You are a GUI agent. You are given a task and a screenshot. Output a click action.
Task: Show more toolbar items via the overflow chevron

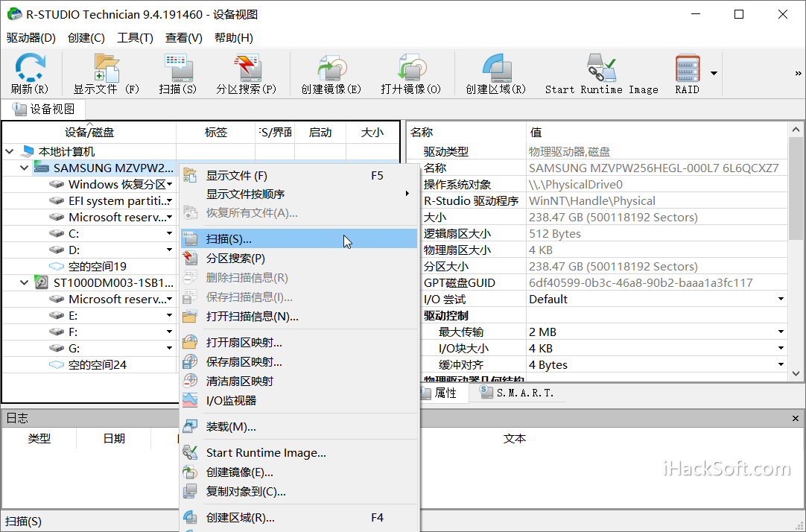click(x=798, y=74)
